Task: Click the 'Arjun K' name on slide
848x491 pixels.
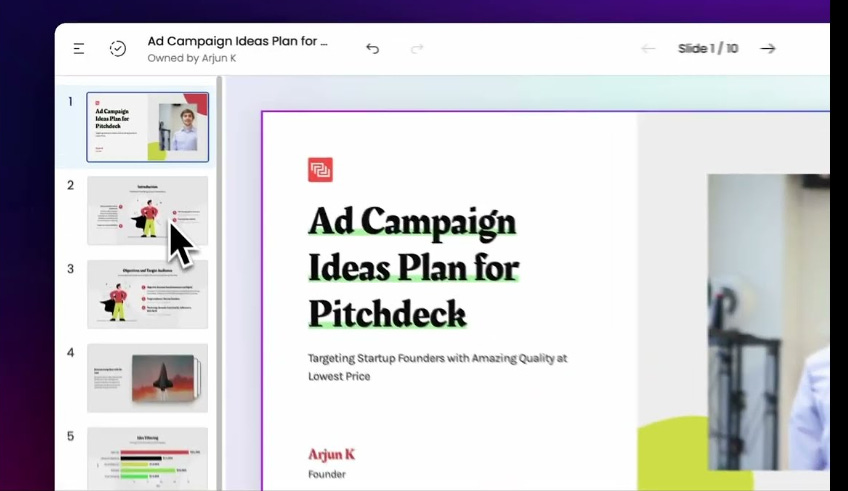Action: (332, 454)
